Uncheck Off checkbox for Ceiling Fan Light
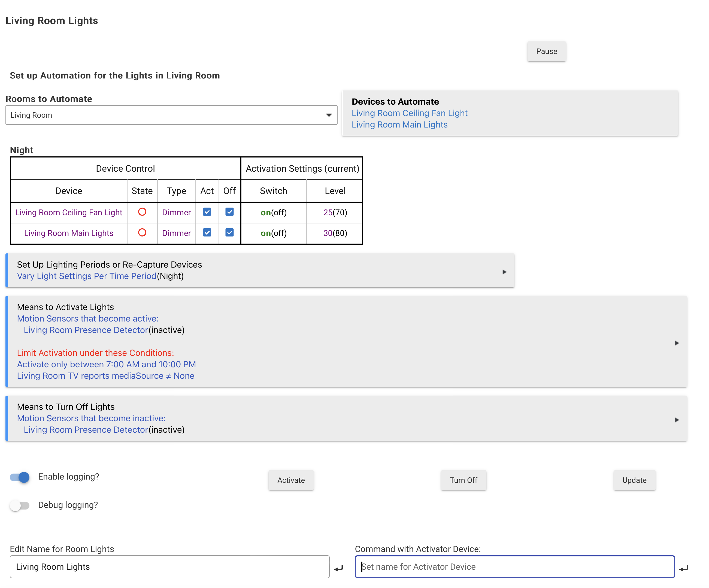 pos(229,212)
